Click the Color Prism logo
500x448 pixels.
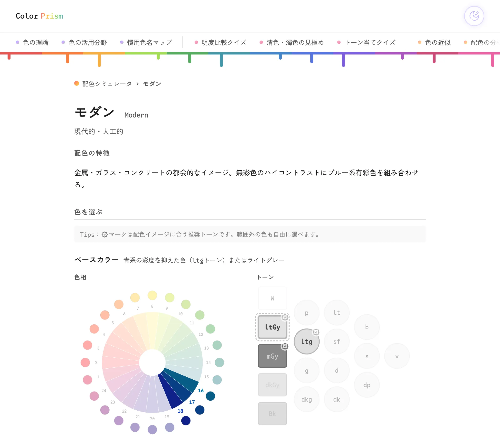[x=39, y=16]
